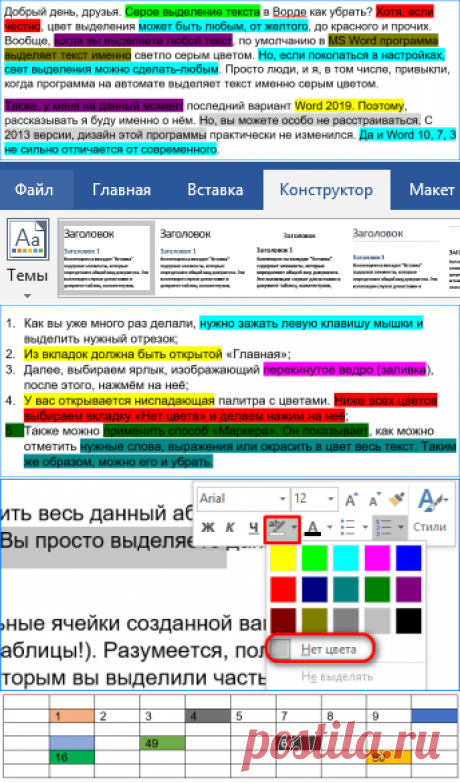
Task: Pick the dark red maroon swatch
Action: 283,621
